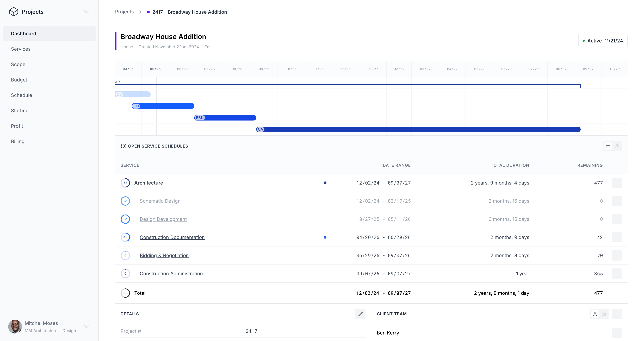The width and height of the screenshot is (644, 341).
Task: Open the Architecture service link
Action: click(x=148, y=183)
